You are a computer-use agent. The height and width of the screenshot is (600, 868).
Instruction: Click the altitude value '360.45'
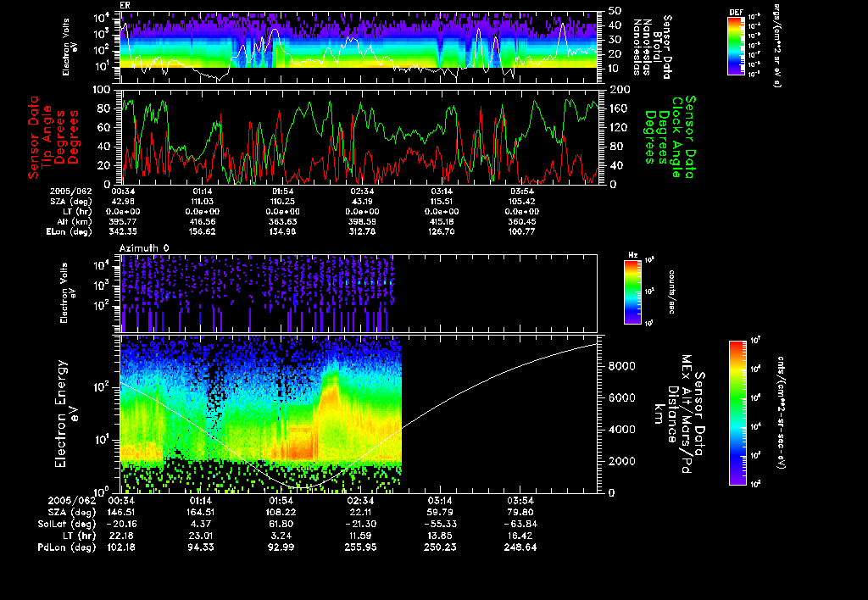(x=521, y=221)
